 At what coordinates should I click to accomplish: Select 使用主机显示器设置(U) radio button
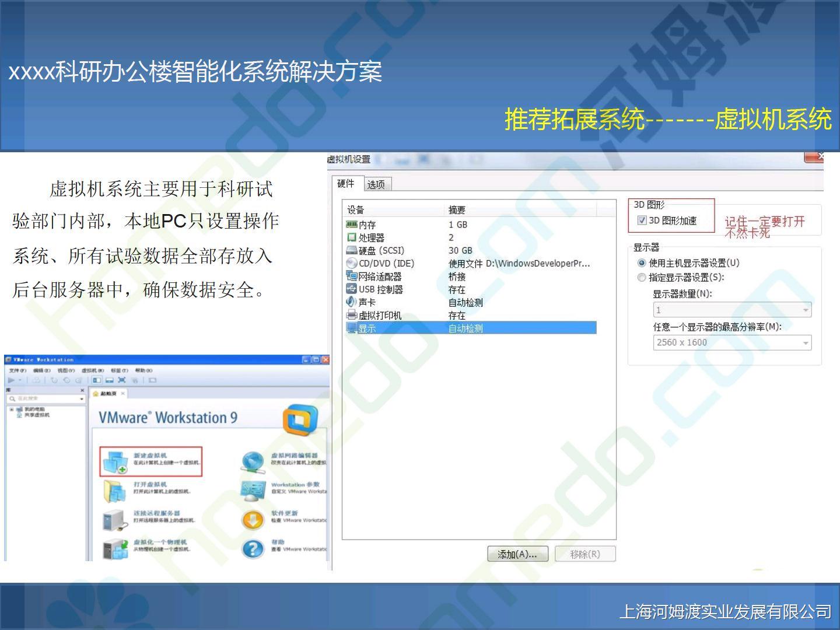pos(642,263)
